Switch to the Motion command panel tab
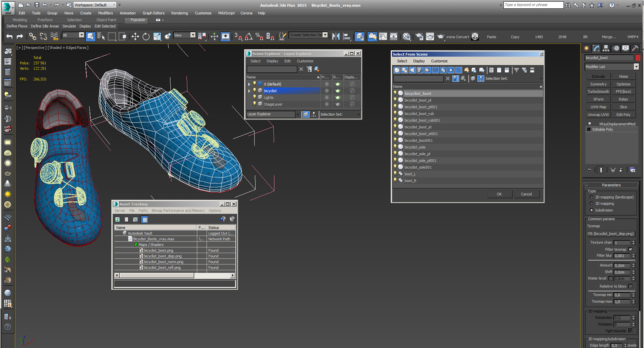Image resolution: width=644 pixels, height=348 pixels. (x=616, y=48)
